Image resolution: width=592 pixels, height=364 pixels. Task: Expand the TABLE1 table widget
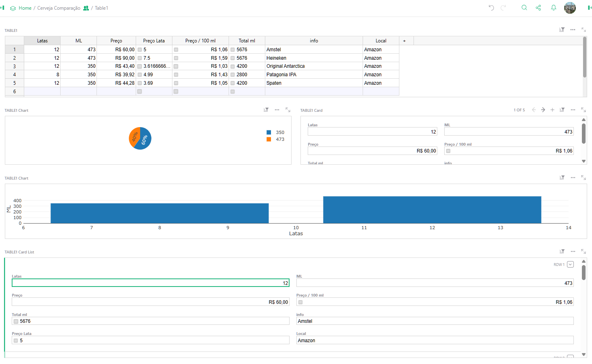tap(584, 30)
